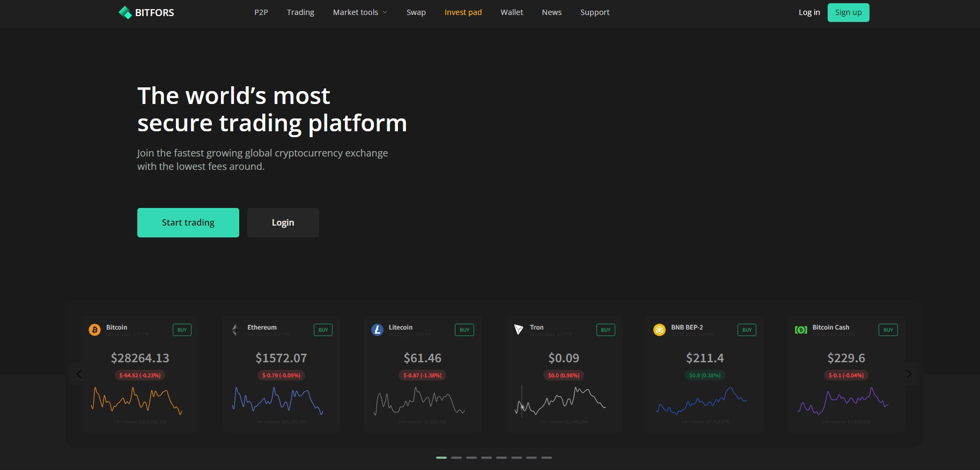Screen dimensions: 980x470
Task: Open the Support page
Action: click(595, 12)
